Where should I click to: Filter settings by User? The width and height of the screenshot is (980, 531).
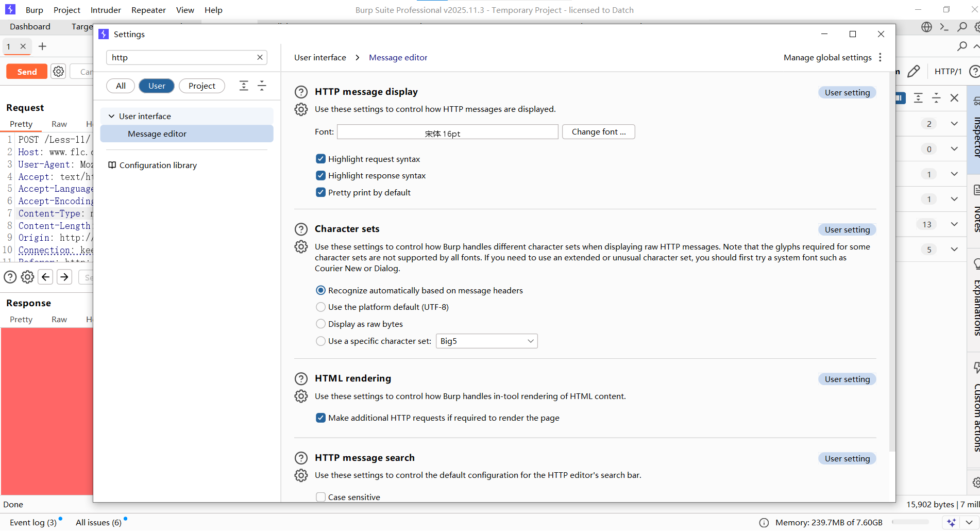tap(157, 86)
